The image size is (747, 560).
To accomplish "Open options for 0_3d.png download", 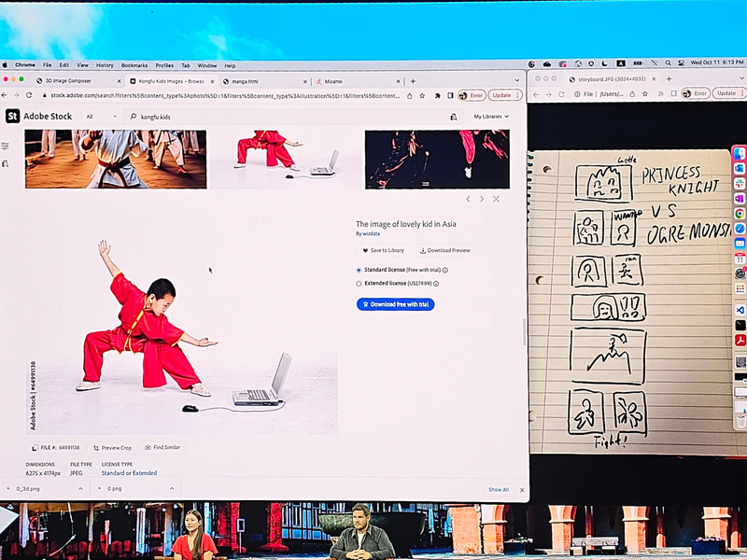I will point(80,489).
